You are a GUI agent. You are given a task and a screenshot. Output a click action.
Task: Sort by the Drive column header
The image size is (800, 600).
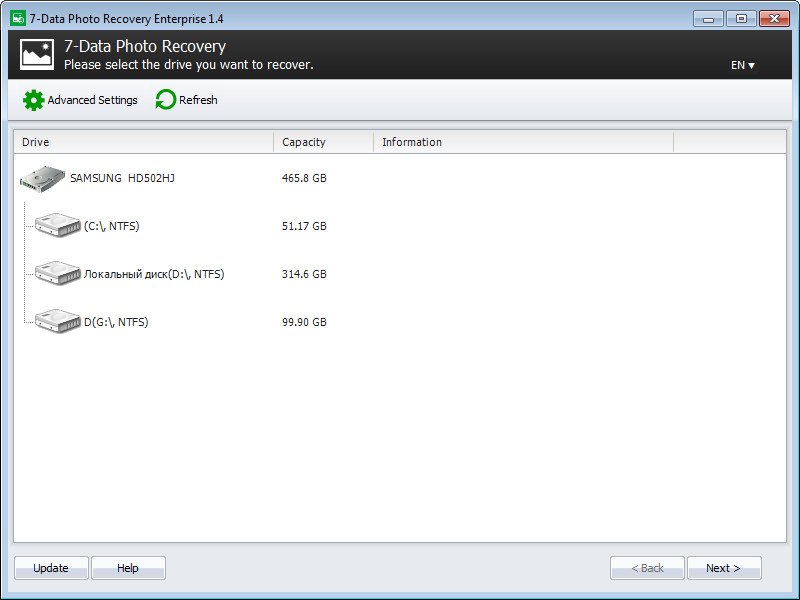(143, 142)
